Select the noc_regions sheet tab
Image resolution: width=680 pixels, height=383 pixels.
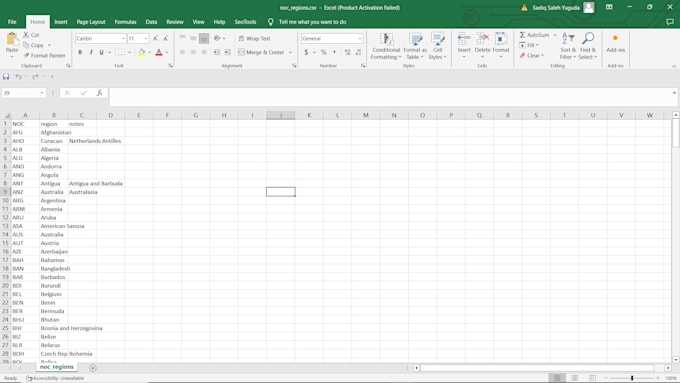(57, 367)
